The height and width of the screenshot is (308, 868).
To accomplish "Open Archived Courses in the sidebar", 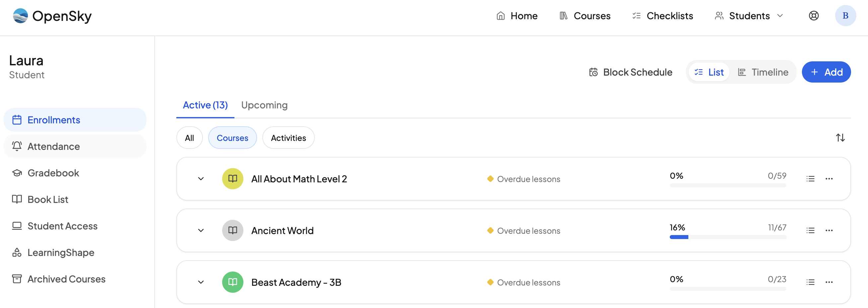I will tap(75, 279).
